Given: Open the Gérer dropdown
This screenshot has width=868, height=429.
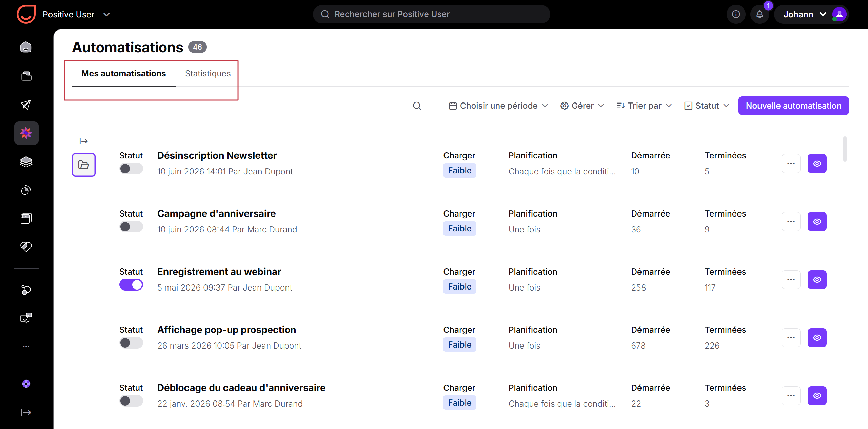Looking at the screenshot, I should pyautogui.click(x=582, y=106).
